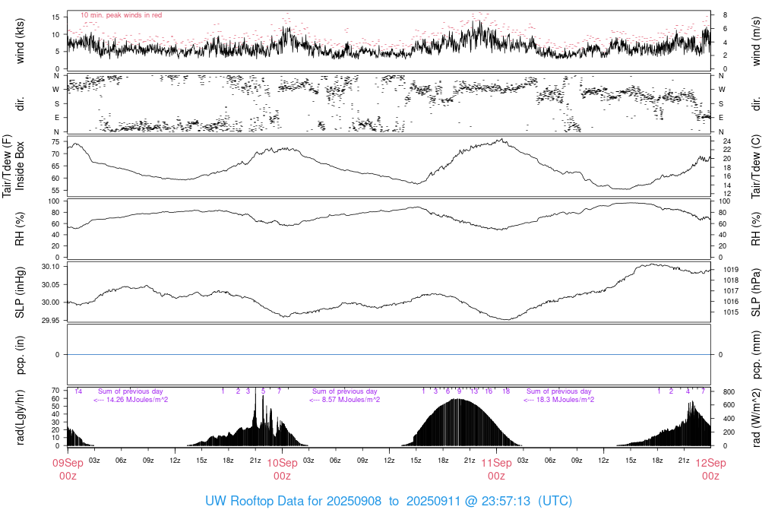Click the '18.3 MJoules/m^2' radiation sum
This screenshot has width=778, height=532.
click(x=565, y=400)
